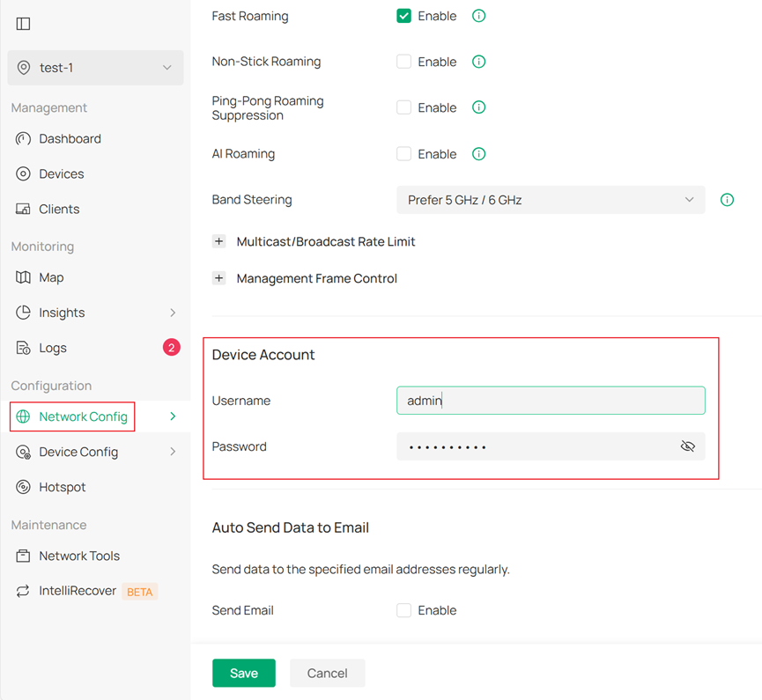Expand Management Frame Control section

(x=218, y=277)
